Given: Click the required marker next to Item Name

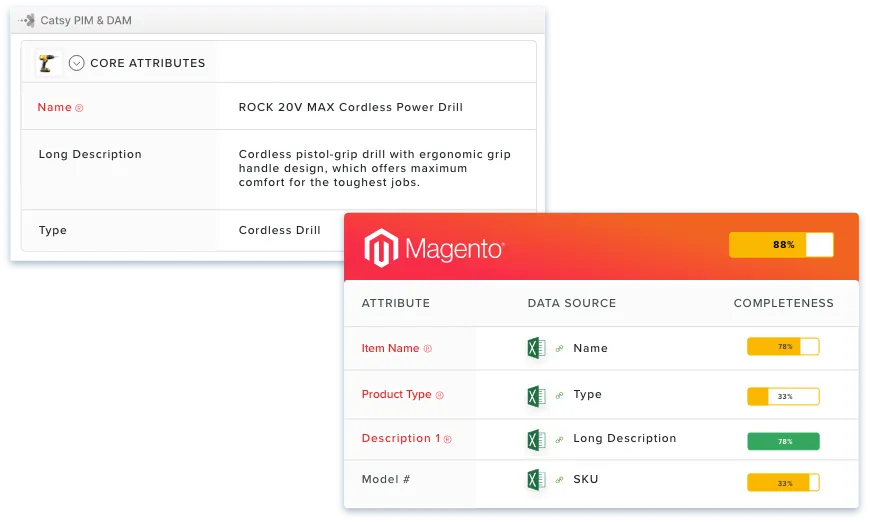Looking at the screenshot, I should coord(428,349).
